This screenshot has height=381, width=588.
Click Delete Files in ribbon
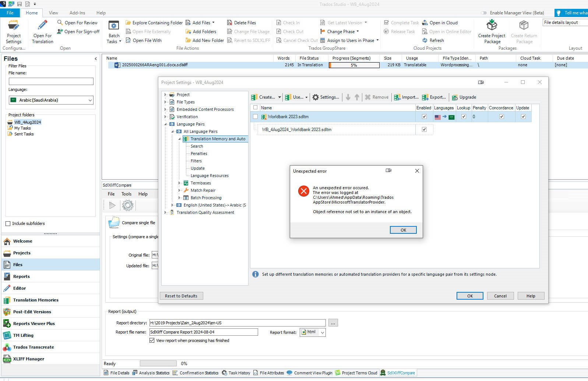(242, 23)
